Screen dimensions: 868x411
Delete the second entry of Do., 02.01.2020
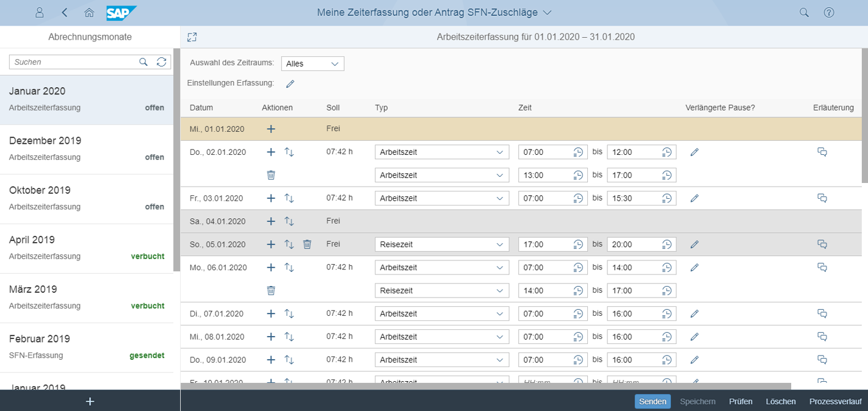270,175
